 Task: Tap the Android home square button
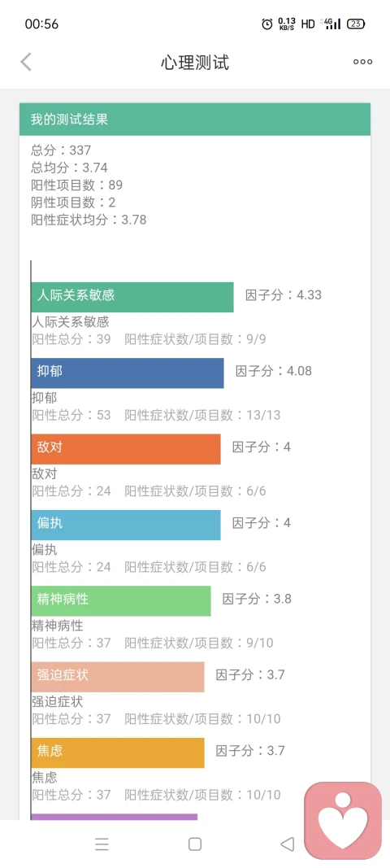click(x=195, y=844)
